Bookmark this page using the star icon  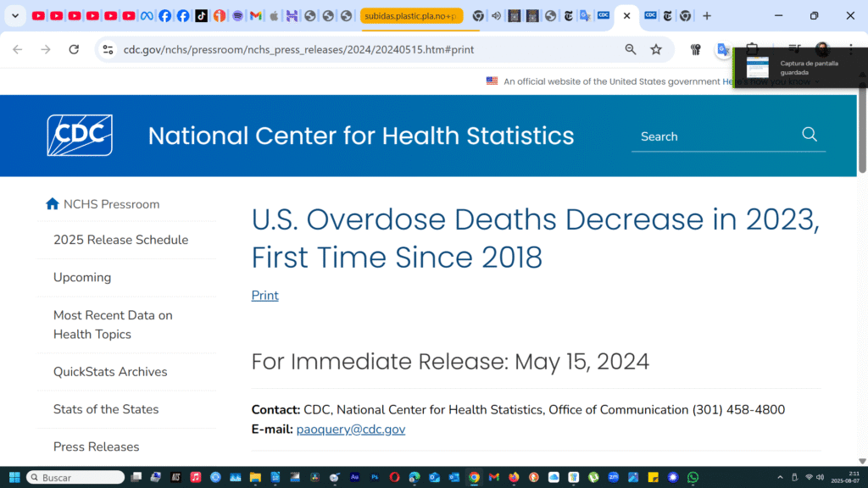[x=655, y=50]
